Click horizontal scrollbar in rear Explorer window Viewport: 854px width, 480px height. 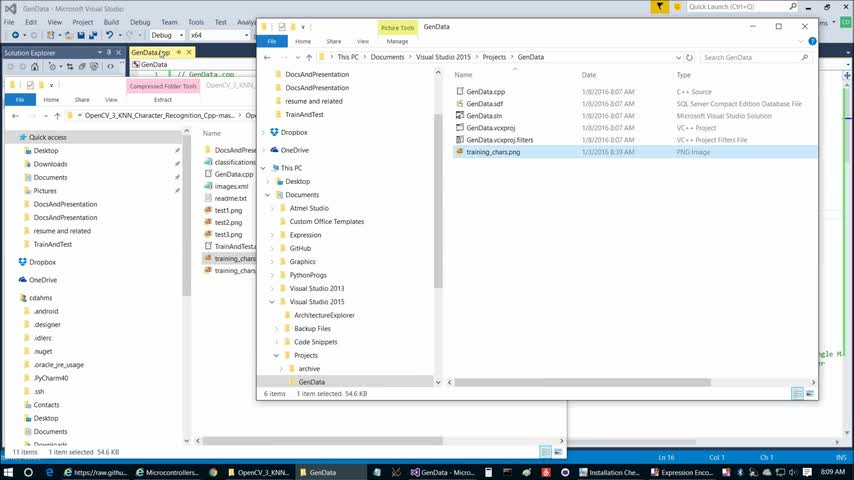(x=322, y=441)
